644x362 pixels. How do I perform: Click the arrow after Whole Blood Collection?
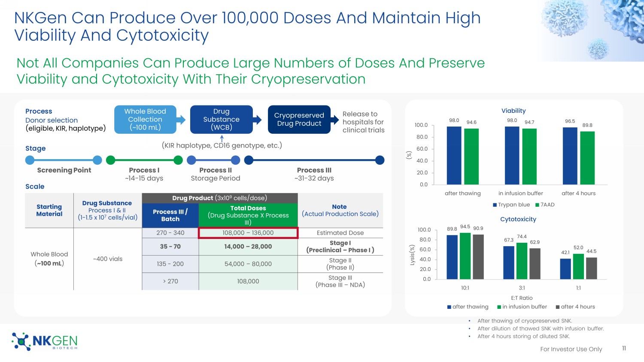tap(181, 120)
